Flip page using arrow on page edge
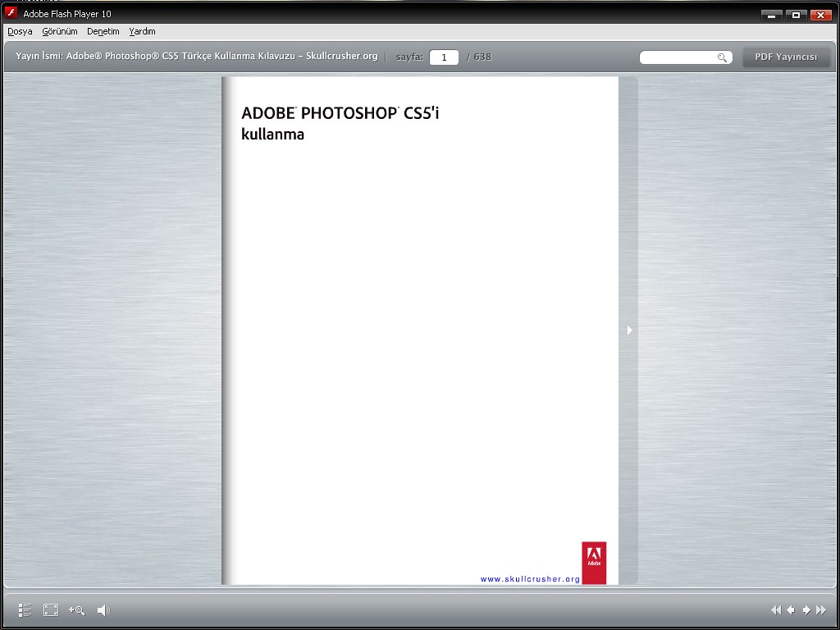Viewport: 840px width, 630px height. click(629, 330)
